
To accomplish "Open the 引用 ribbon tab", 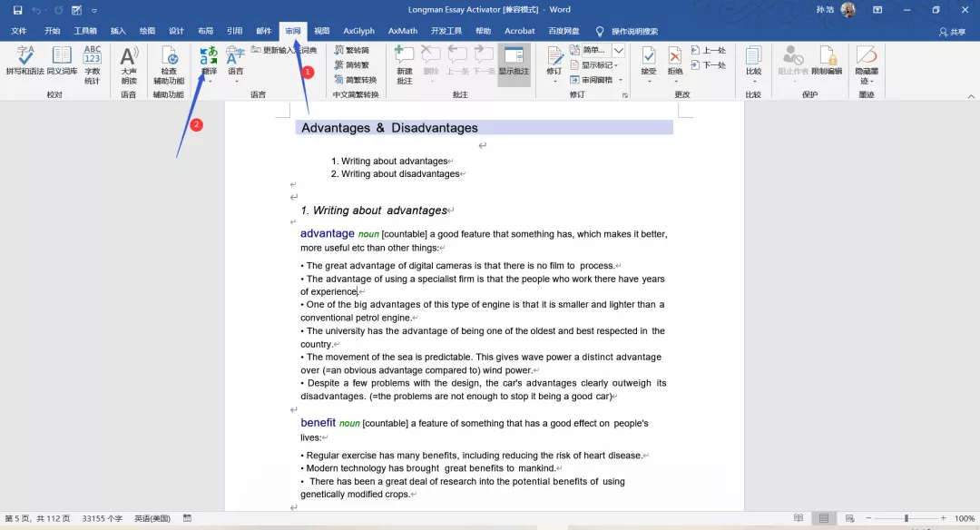I will [x=234, y=31].
